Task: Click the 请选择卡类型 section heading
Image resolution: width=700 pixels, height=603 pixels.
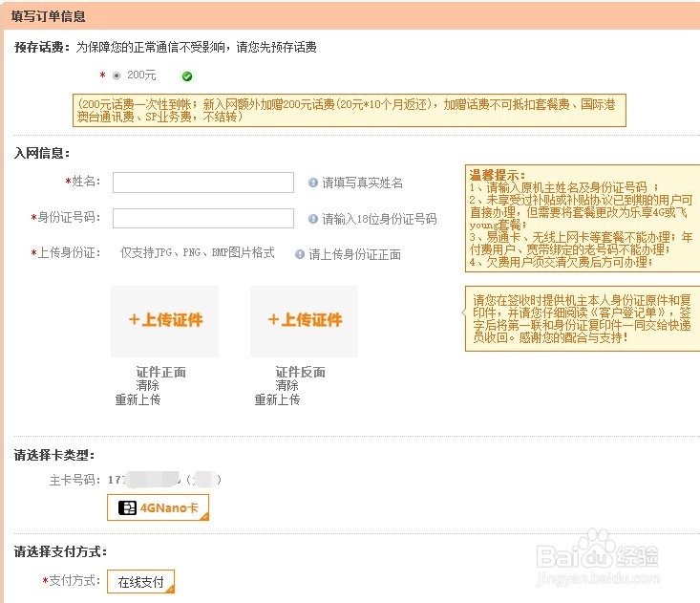Action: click(54, 455)
